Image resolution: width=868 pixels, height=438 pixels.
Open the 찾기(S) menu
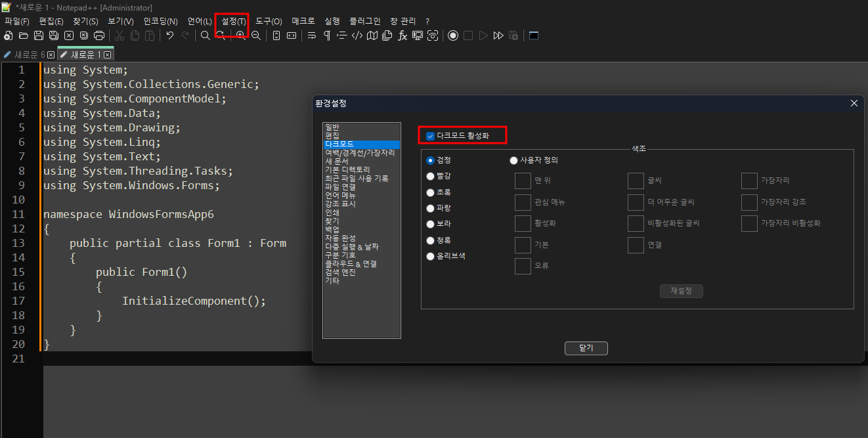click(85, 21)
